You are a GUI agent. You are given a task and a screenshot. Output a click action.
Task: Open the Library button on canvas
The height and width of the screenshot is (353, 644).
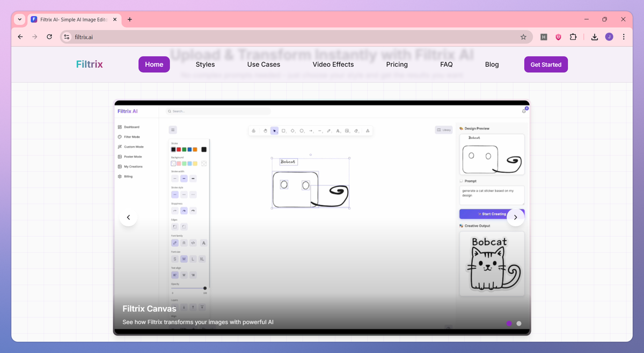pos(444,130)
